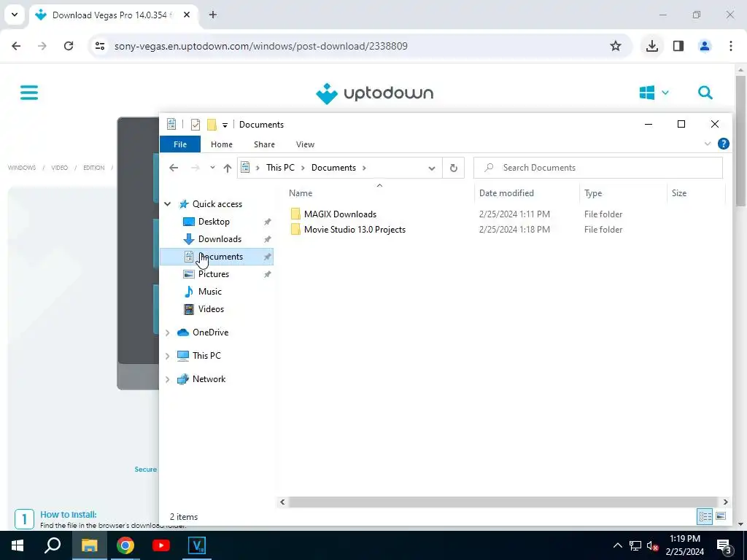
Task: Select Movie Studio 13.0 Projects folder
Action: tap(355, 230)
